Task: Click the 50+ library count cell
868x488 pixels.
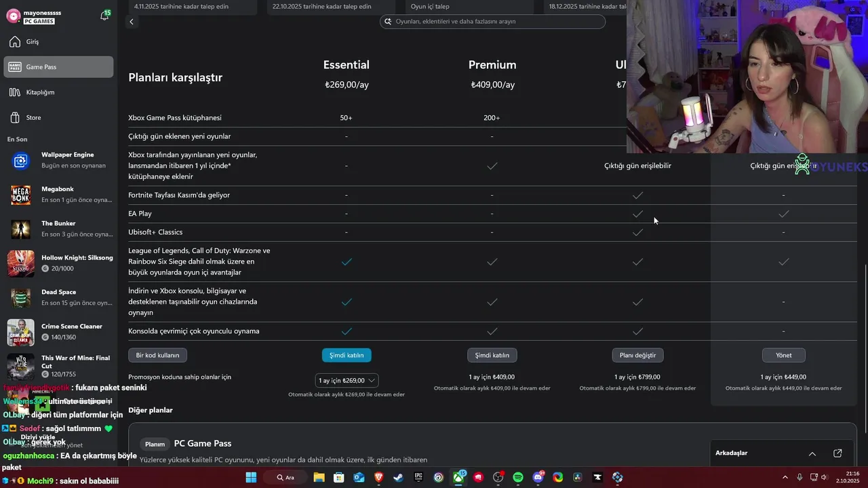Action: (346, 118)
